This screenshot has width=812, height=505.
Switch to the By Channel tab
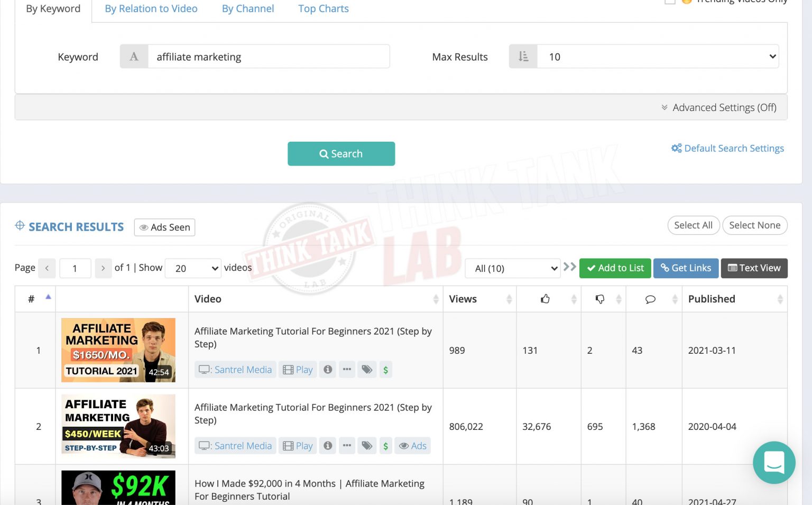click(248, 8)
